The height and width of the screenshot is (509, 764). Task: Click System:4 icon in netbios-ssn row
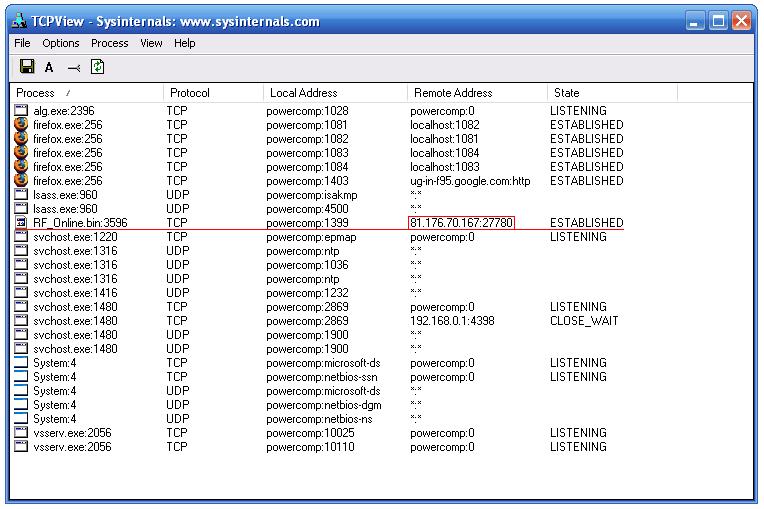21,377
